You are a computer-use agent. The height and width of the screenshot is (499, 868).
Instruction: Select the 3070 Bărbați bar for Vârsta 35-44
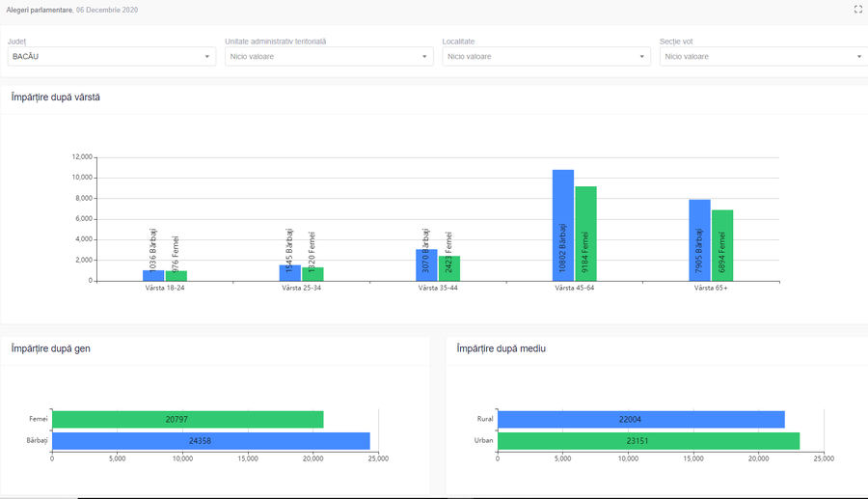tap(426, 265)
